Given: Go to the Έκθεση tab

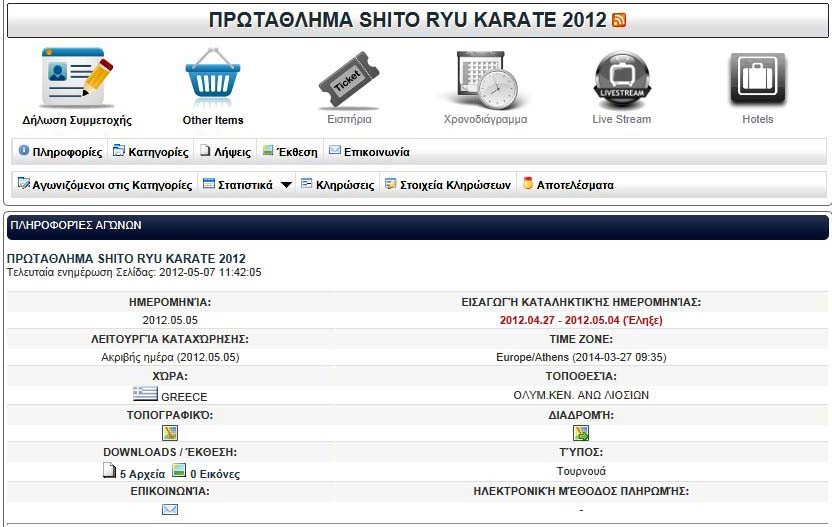Looking at the screenshot, I should 290,152.
